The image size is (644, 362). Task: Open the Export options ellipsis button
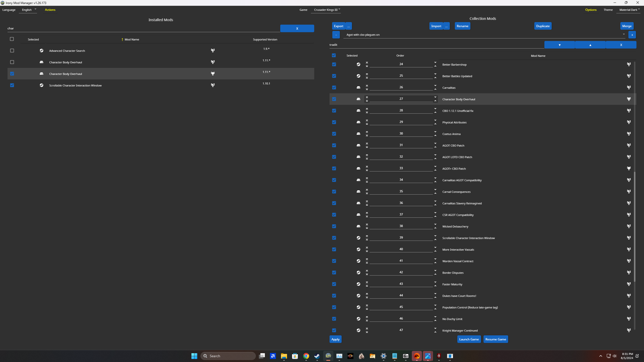coord(348,26)
